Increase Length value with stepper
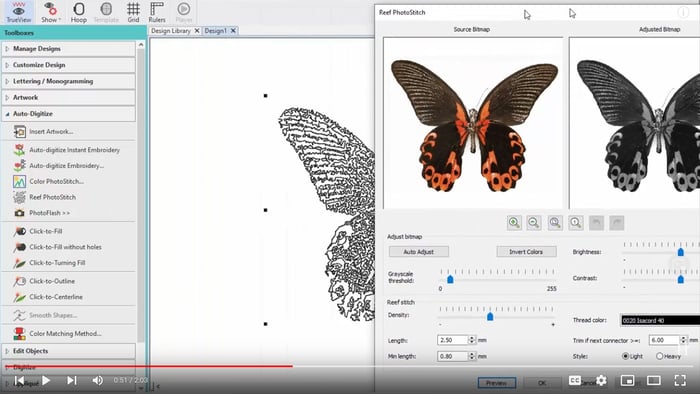The width and height of the screenshot is (700, 394). click(x=472, y=338)
